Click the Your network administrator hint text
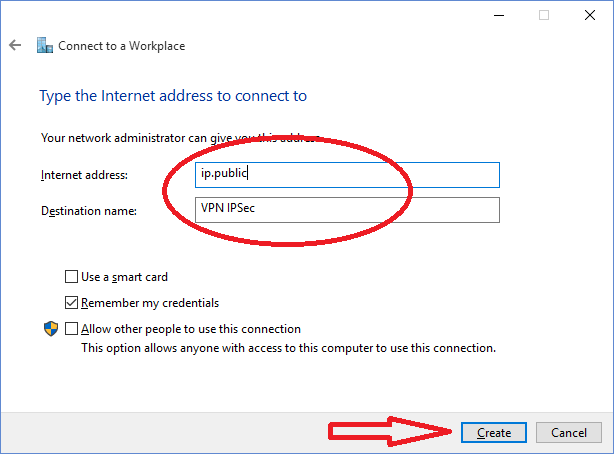 [180, 138]
